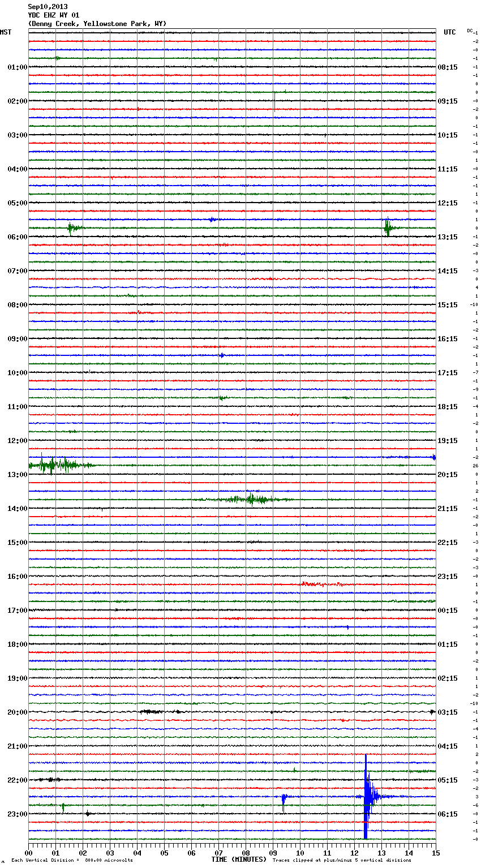This screenshot has height=868, width=481.
Task: Select the 14:00 MST time label
Action: pyautogui.click(x=18, y=509)
